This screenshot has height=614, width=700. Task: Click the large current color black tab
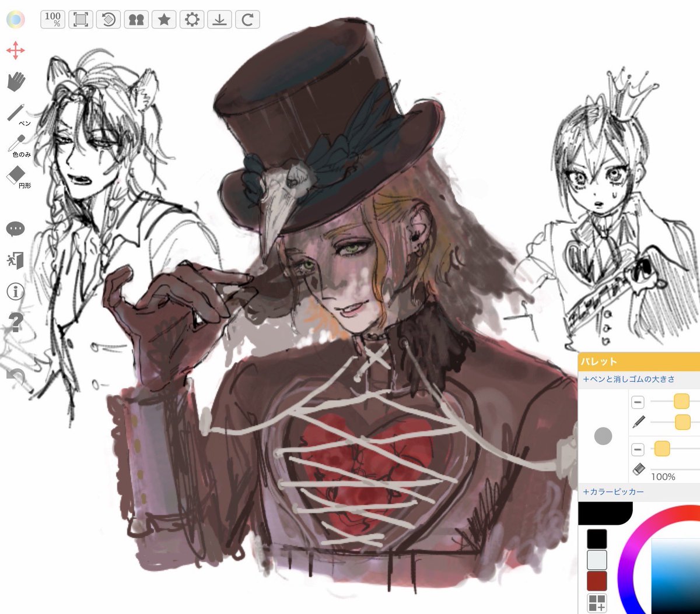point(605,513)
